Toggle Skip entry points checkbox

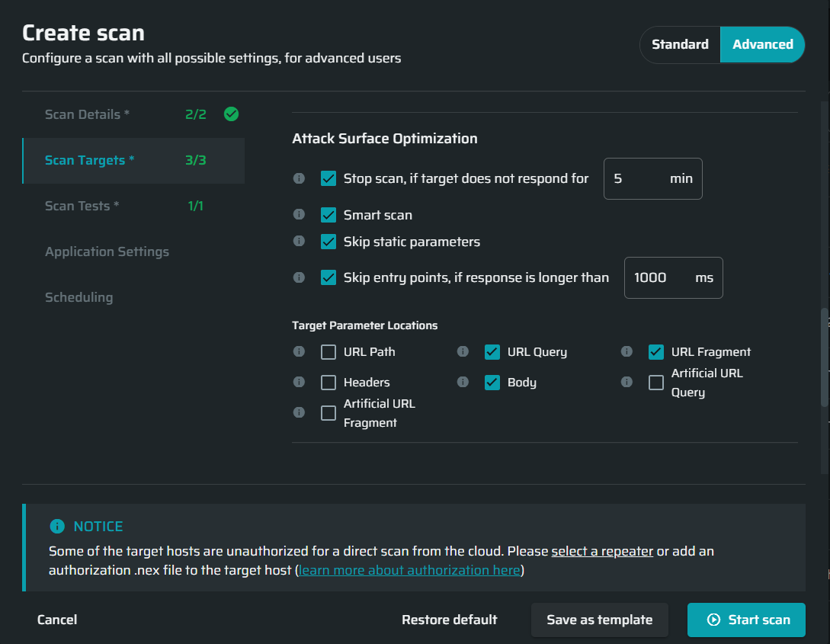(x=328, y=277)
